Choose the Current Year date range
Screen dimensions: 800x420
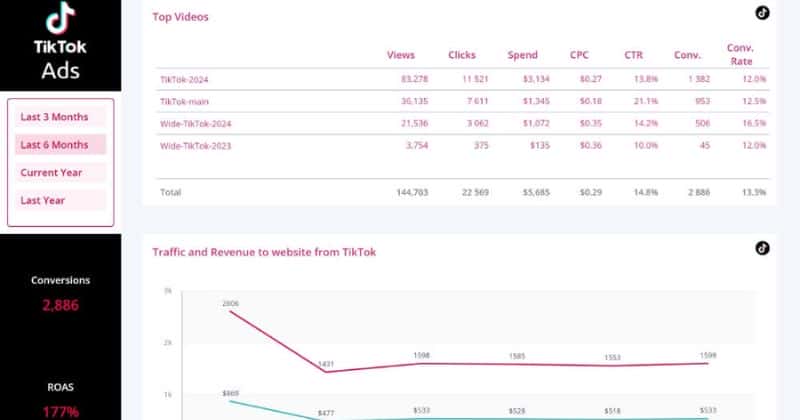pyautogui.click(x=60, y=173)
